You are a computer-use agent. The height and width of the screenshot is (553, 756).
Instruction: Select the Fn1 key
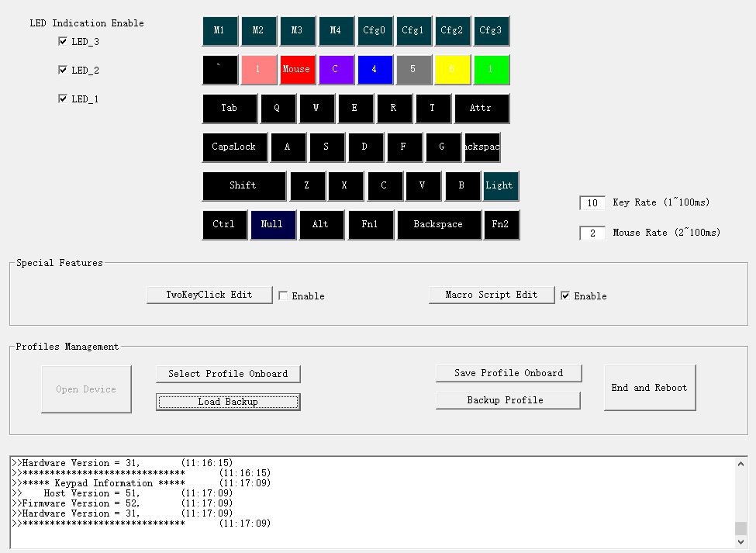pyautogui.click(x=371, y=225)
